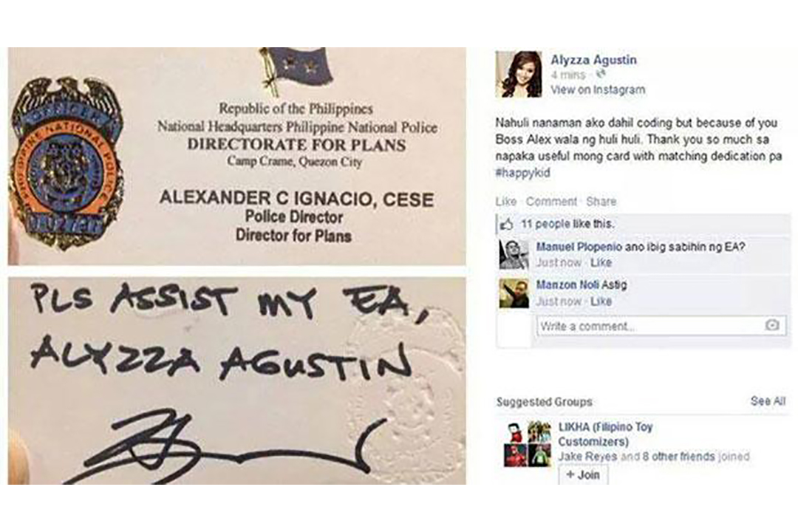This screenshot has width=798, height=532.
Task: Like Alyzza Agustin's post
Action: click(505, 202)
